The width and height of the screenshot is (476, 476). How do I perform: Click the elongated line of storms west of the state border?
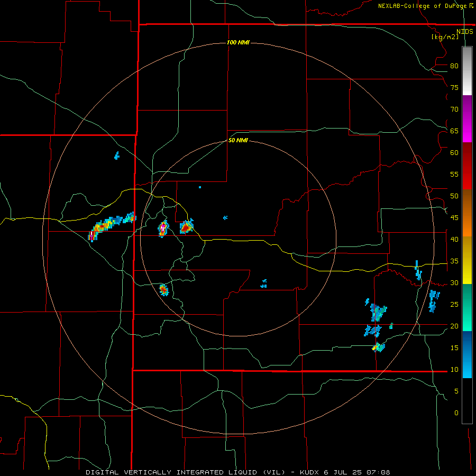click(x=111, y=226)
